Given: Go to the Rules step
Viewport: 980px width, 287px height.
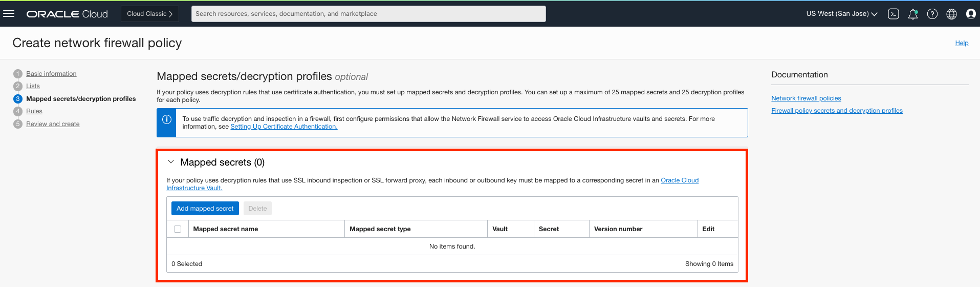Looking at the screenshot, I should tap(34, 111).
